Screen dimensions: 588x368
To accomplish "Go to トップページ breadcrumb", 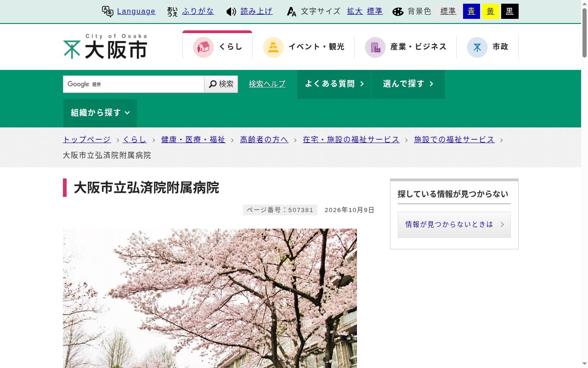I will pos(87,140).
